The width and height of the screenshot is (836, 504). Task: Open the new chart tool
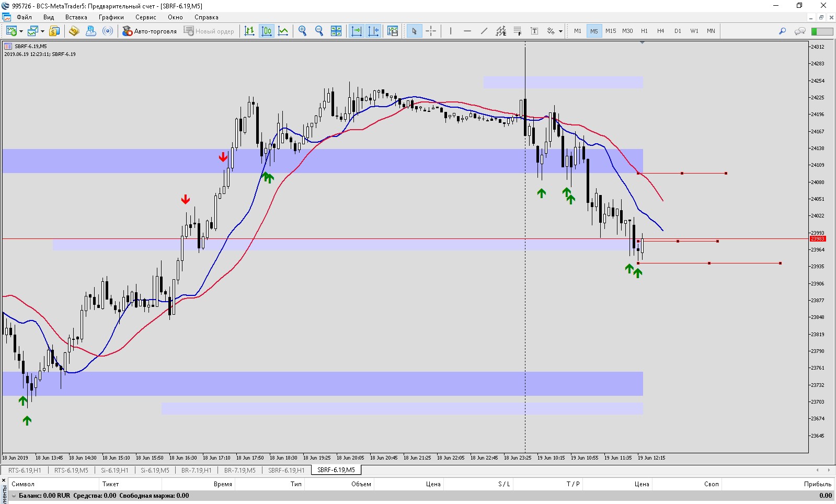(x=10, y=31)
